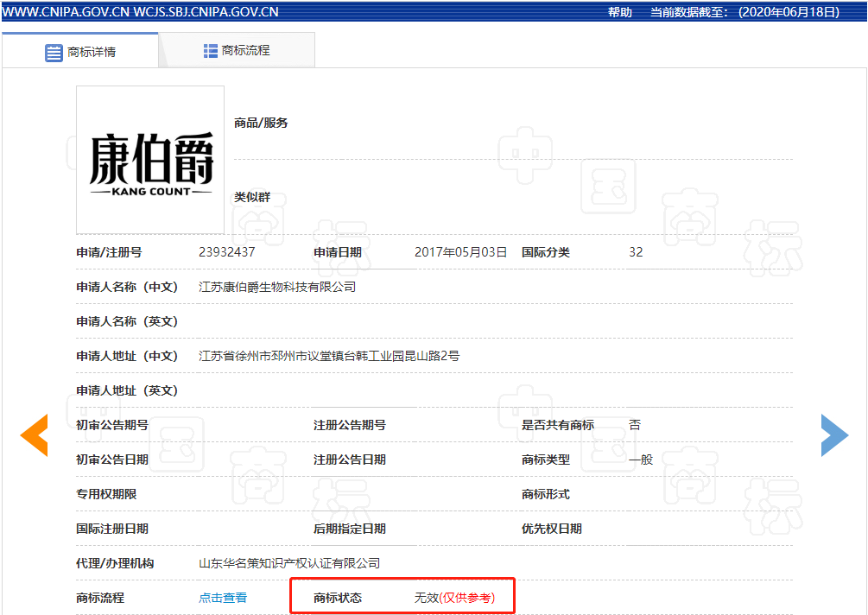Open the 帮助 help link
The image size is (868, 615).
(619, 12)
